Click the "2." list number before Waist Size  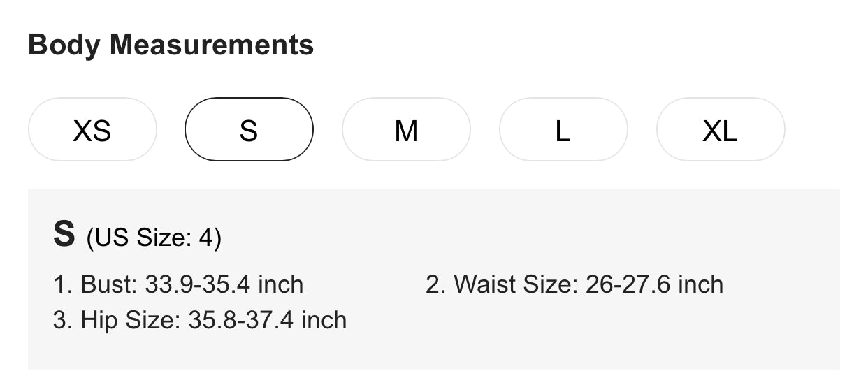coord(436,285)
